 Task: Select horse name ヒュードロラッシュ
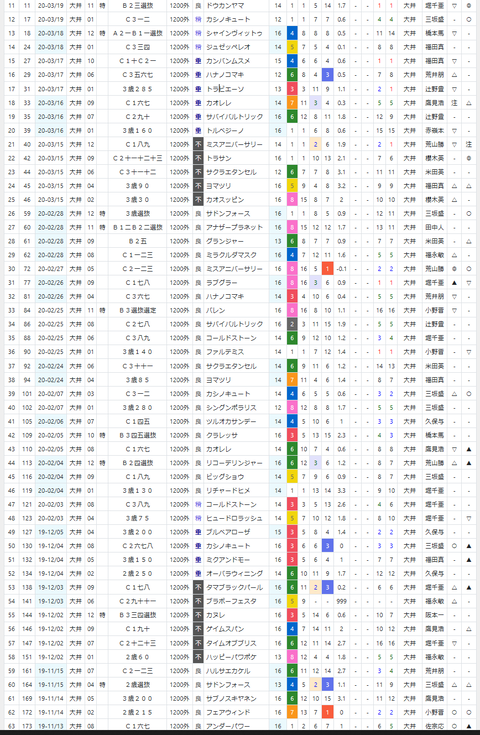pos(234,518)
